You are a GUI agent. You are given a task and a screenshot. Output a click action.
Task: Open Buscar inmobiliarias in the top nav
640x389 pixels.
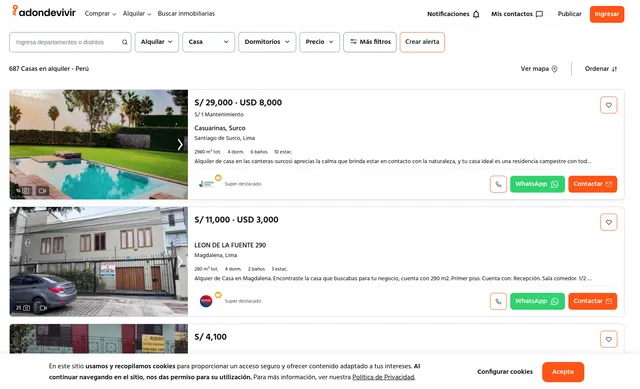(186, 13)
